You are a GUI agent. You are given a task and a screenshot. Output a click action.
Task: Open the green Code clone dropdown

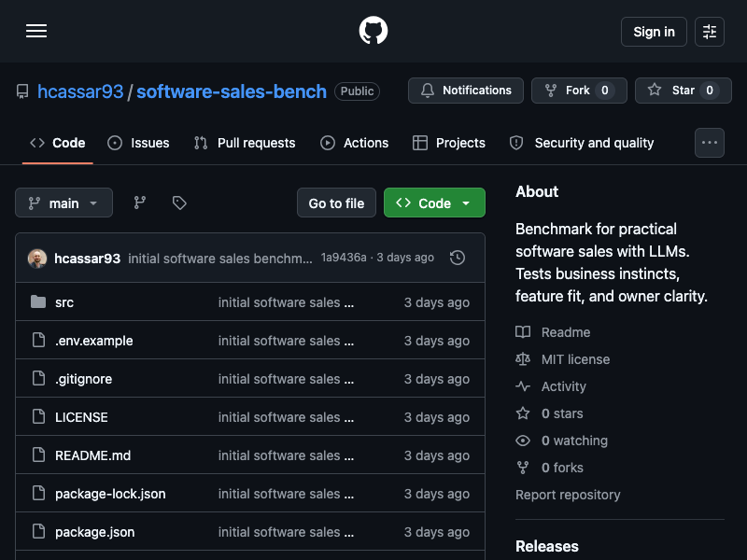click(x=434, y=203)
